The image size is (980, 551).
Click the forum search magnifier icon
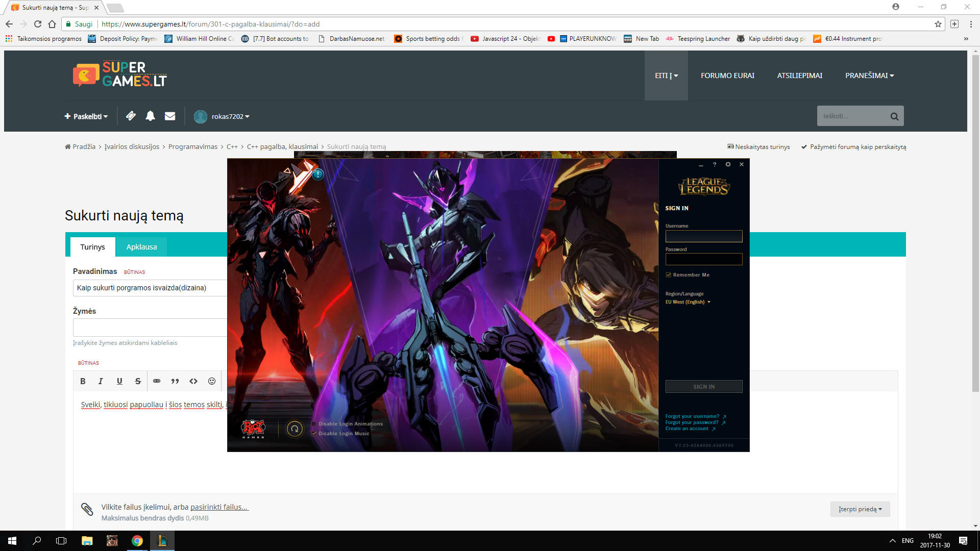[894, 116]
